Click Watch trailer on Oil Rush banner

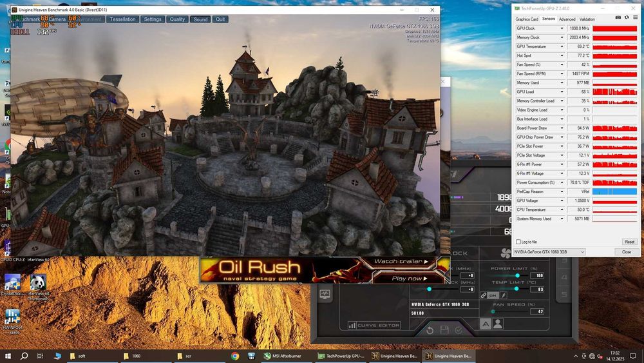coord(401,262)
